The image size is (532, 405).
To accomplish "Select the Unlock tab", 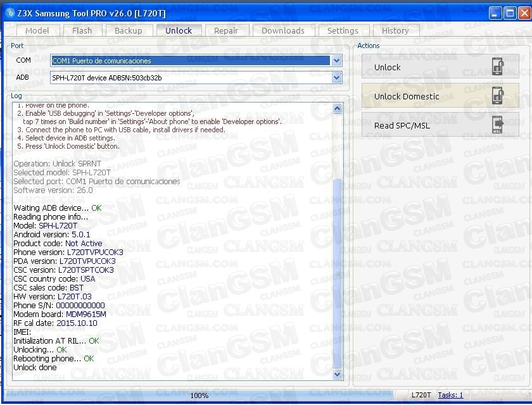I will point(179,30).
